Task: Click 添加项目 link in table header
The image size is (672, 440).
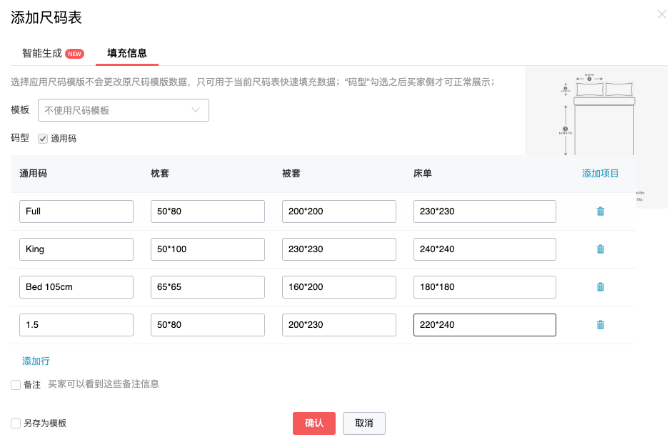Action: pos(600,173)
